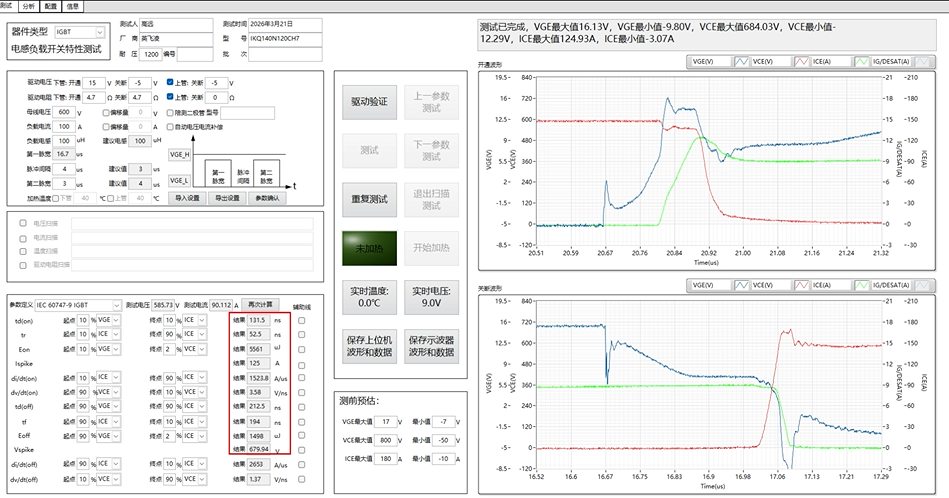Click ICE最大值 180 field in 测前预估
Image resolution: width=949 pixels, height=498 pixels.
(386, 459)
